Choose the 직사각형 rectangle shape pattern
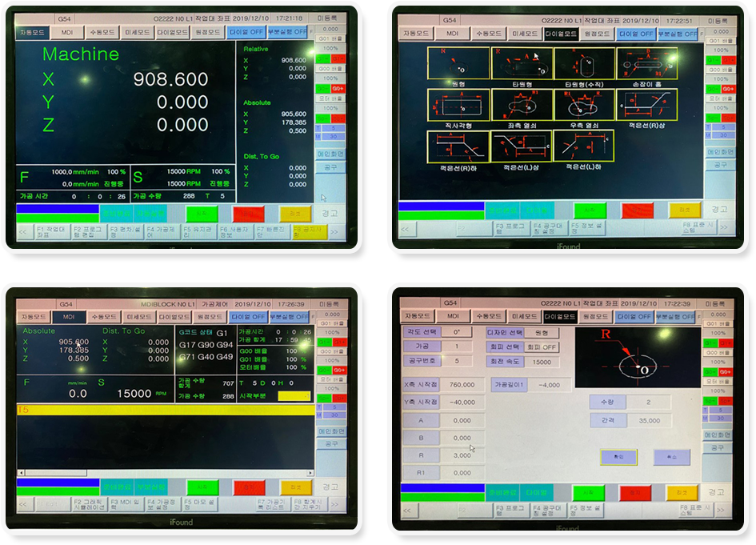 (x=458, y=105)
